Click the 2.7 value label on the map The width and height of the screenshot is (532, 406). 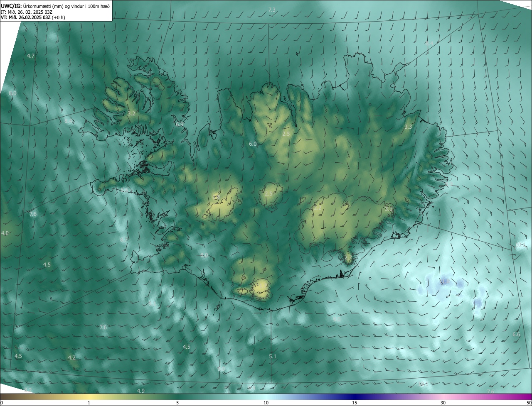click(348, 258)
